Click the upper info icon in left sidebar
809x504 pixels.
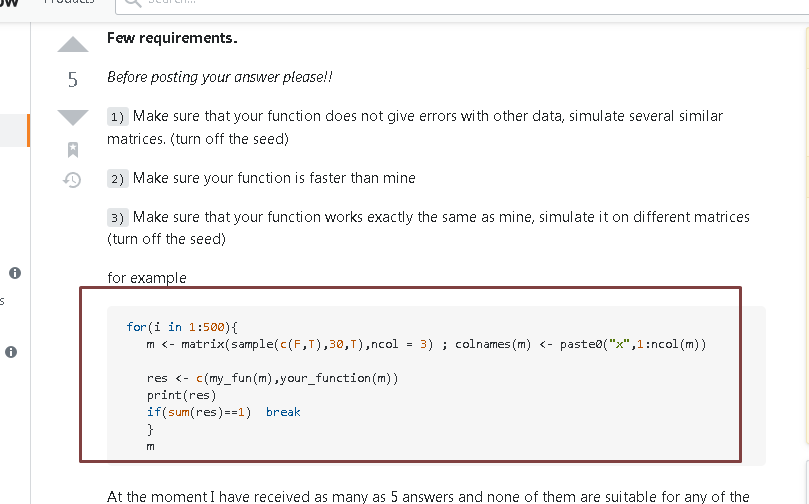pyautogui.click(x=15, y=272)
